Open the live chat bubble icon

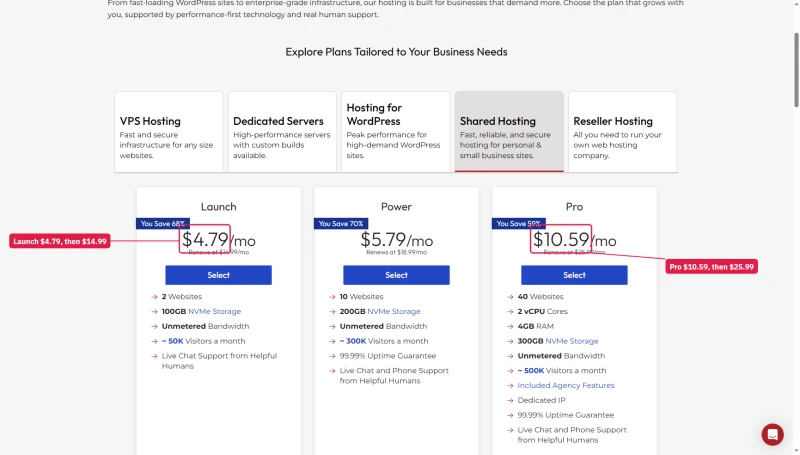pos(772,435)
